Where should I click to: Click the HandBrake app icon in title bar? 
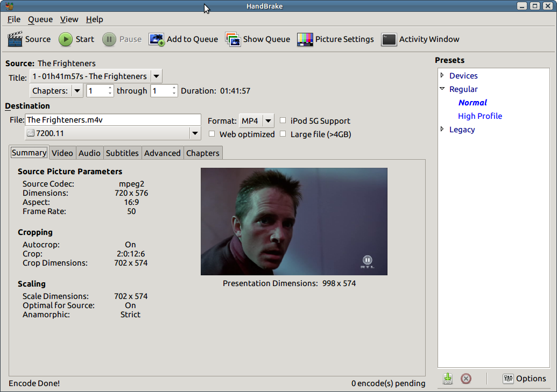pos(9,6)
